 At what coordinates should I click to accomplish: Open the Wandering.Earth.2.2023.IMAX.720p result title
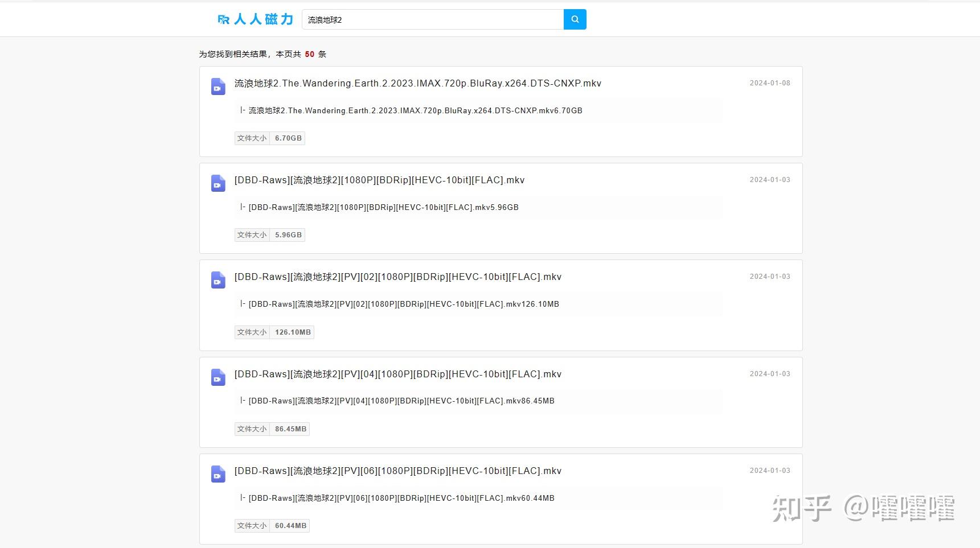[418, 83]
